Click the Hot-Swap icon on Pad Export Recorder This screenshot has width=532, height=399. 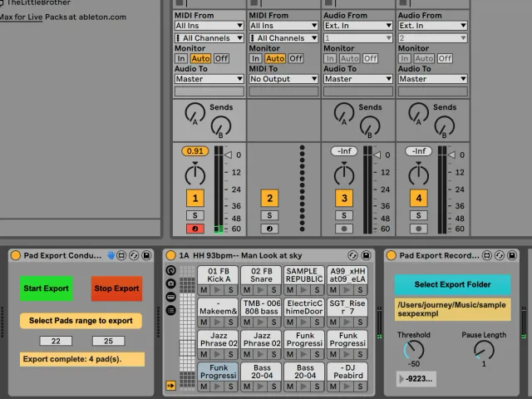(x=500, y=255)
